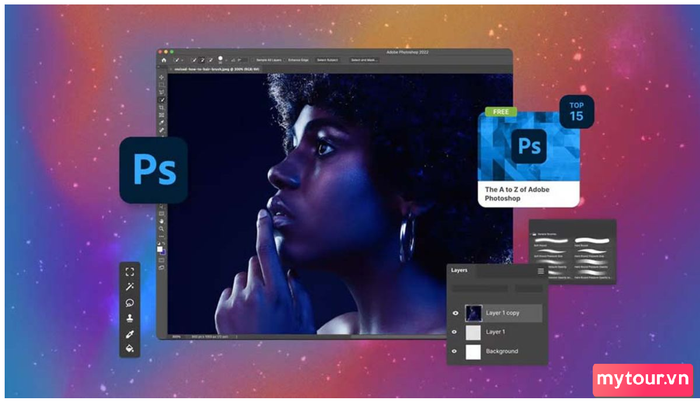700x405 pixels.
Task: Select the Crop tool in Photoshop toolbar
Action: pyautogui.click(x=162, y=107)
